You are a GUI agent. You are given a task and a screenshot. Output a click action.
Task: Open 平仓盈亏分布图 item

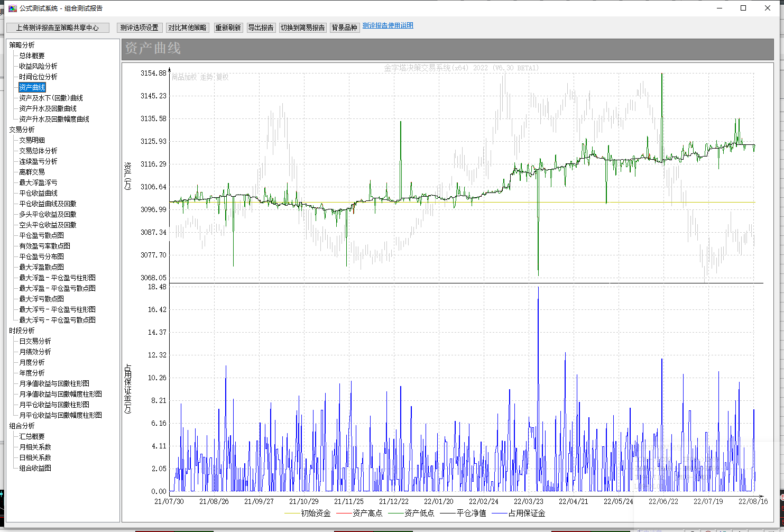(x=42, y=256)
